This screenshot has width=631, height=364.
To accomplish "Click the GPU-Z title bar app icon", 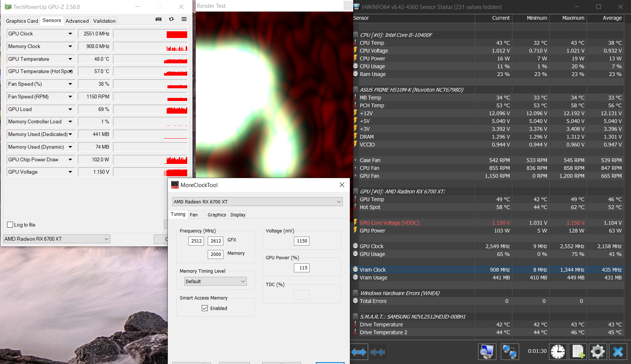I will pyautogui.click(x=8, y=7).
